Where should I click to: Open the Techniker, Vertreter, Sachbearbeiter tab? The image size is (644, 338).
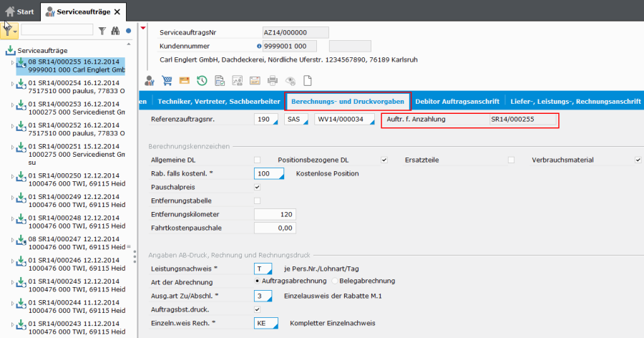click(x=219, y=101)
